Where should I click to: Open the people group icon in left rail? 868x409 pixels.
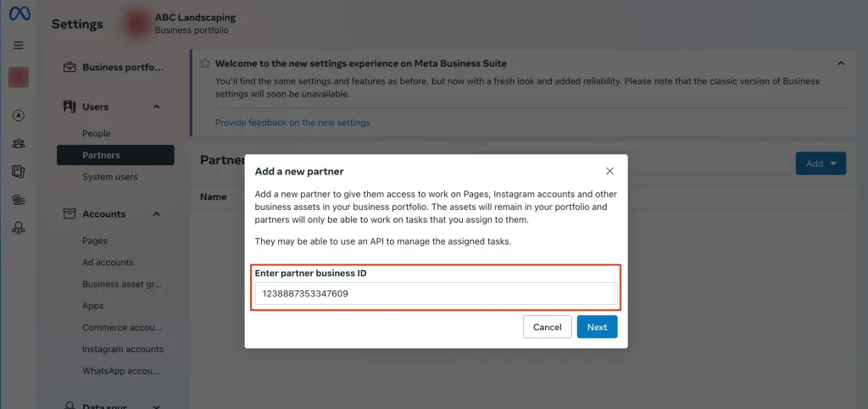(19, 144)
